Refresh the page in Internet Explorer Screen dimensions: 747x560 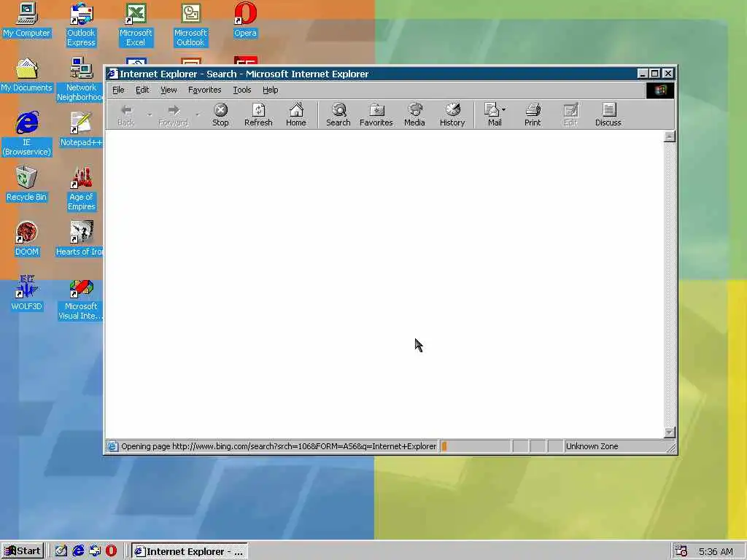(258, 114)
